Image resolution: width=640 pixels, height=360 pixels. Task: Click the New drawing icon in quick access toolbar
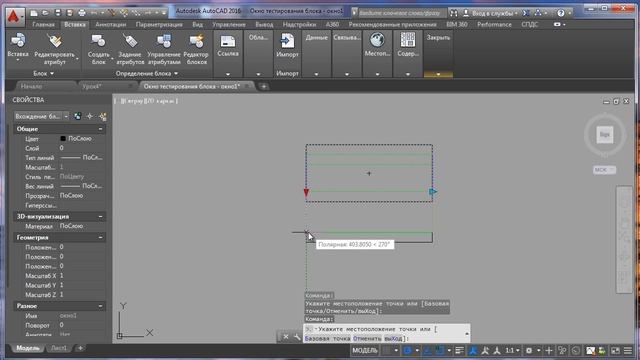tap(34, 13)
